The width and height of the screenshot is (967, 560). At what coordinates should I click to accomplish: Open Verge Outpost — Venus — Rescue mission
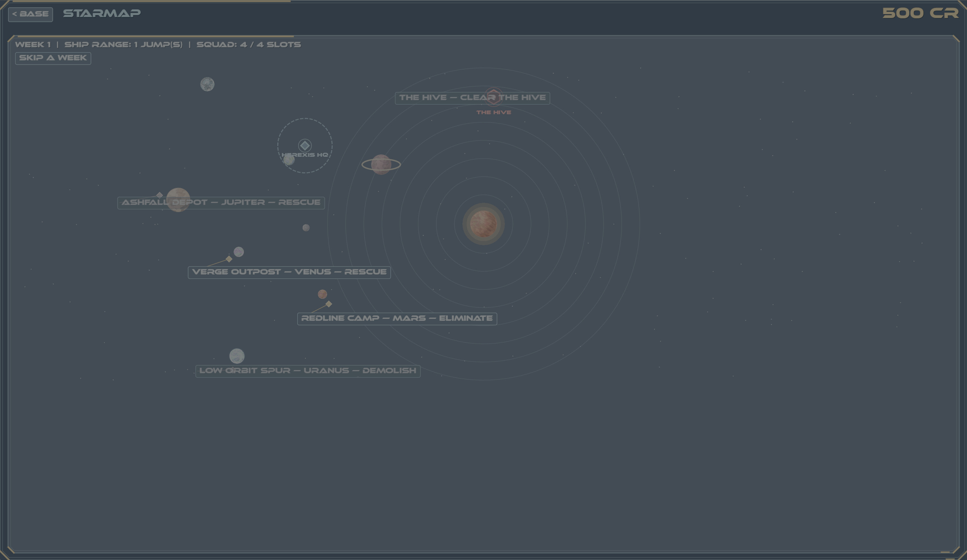click(289, 272)
